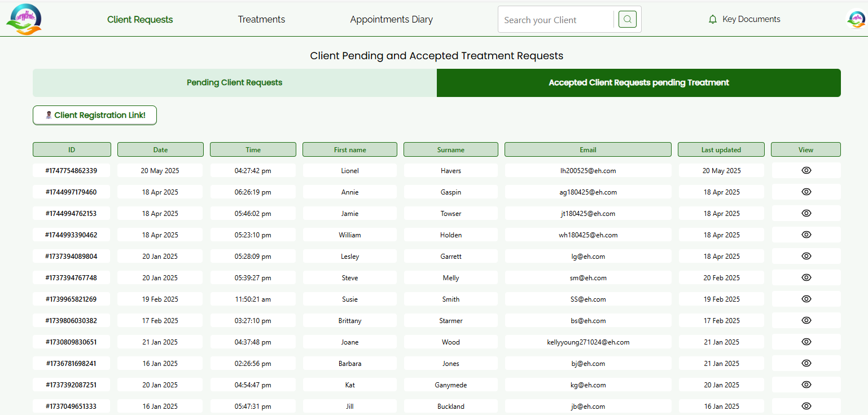View Brittany Starmer request via eye icon
The image size is (868, 415).
[806, 320]
